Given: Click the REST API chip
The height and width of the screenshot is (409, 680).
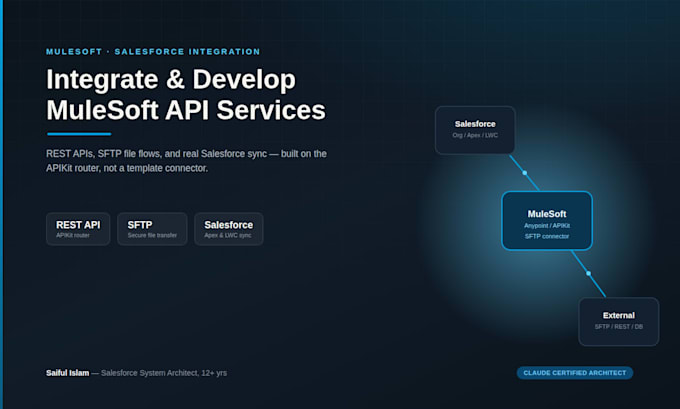Looking at the screenshot, I should click(x=78, y=229).
